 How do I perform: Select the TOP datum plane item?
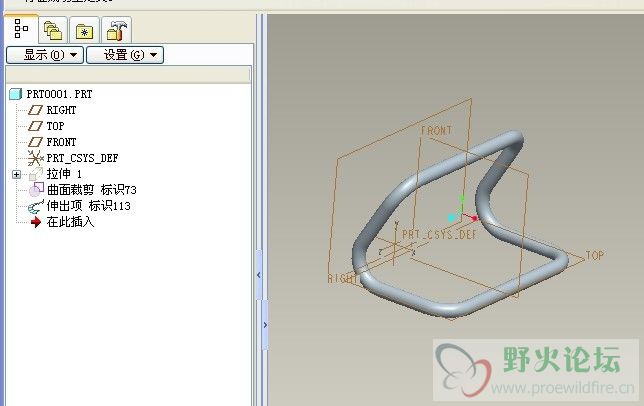(55, 126)
